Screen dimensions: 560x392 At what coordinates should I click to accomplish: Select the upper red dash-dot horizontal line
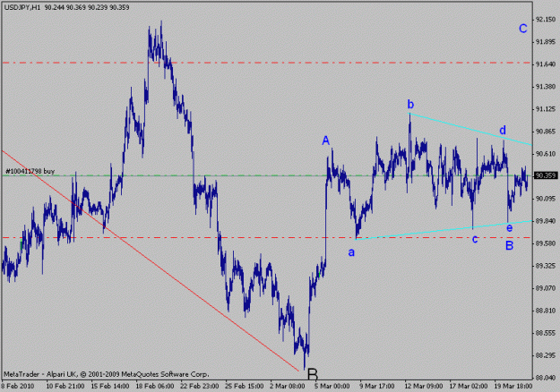pos(267,63)
